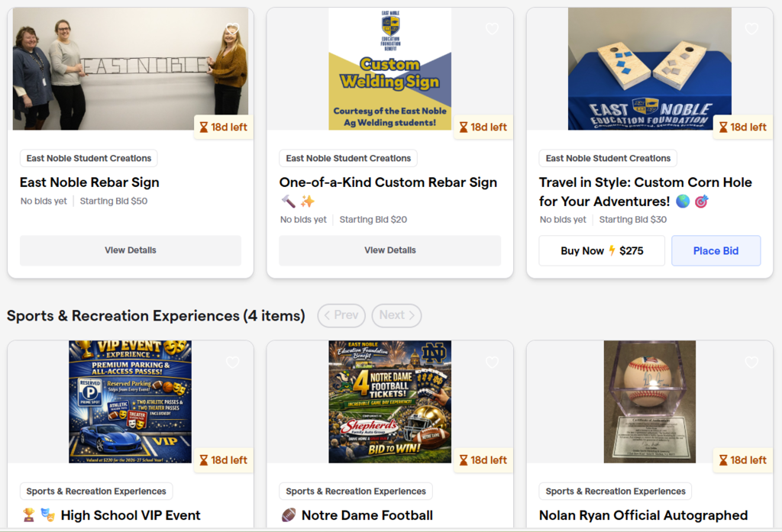The image size is (782, 532).
Task: Advance to Next Sports & Recreation items
Action: click(396, 315)
